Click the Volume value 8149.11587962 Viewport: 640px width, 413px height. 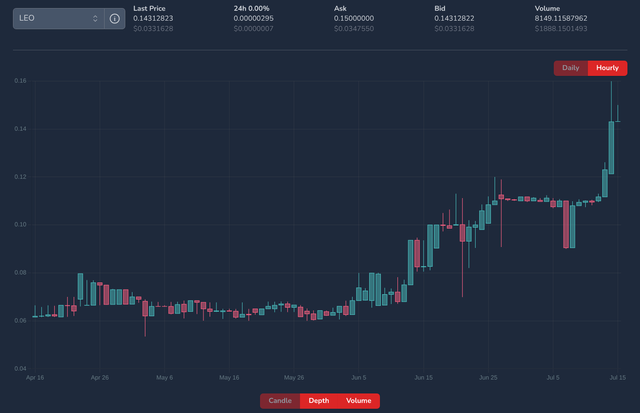click(561, 18)
